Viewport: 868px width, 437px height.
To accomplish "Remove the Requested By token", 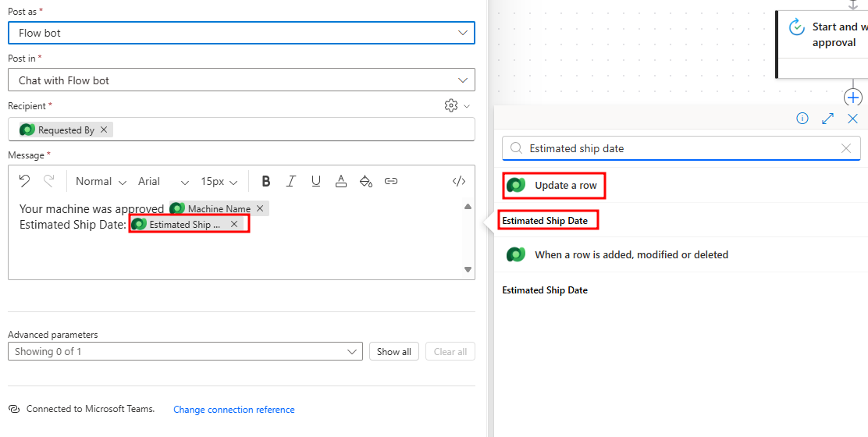I will tap(104, 130).
